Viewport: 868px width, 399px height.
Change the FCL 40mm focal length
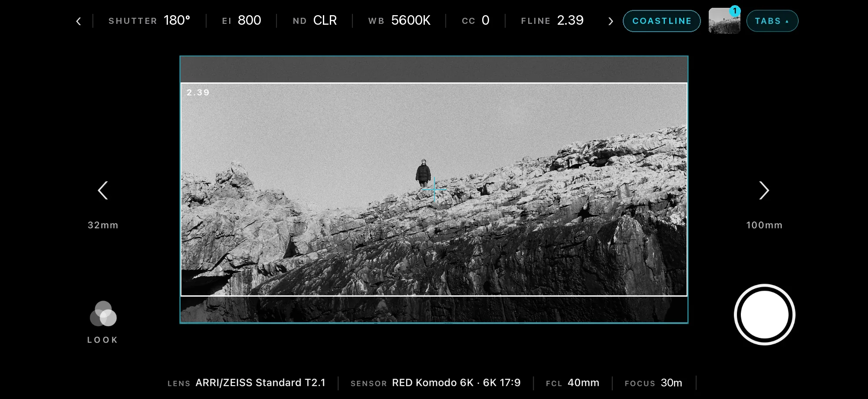(572, 383)
